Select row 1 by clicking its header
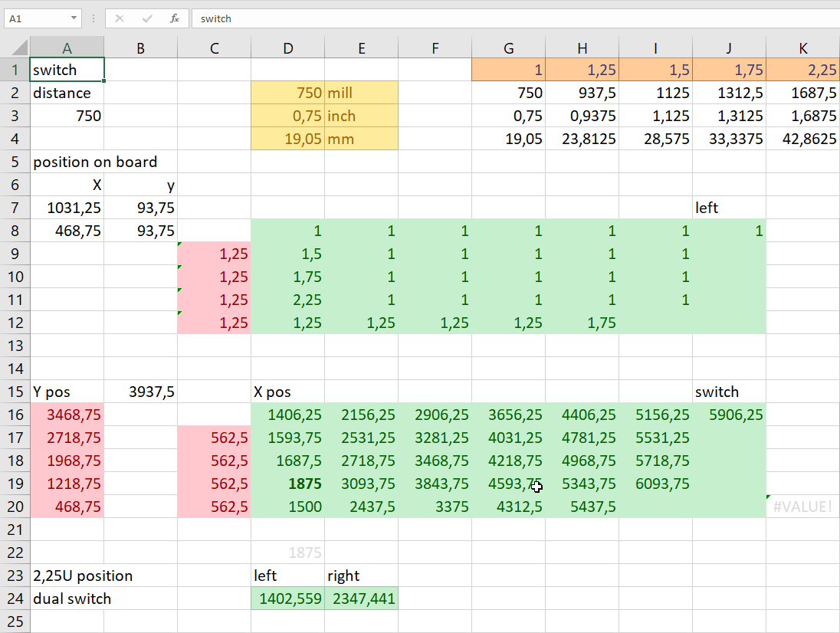Viewport: 840px width, 633px height. [x=15, y=70]
